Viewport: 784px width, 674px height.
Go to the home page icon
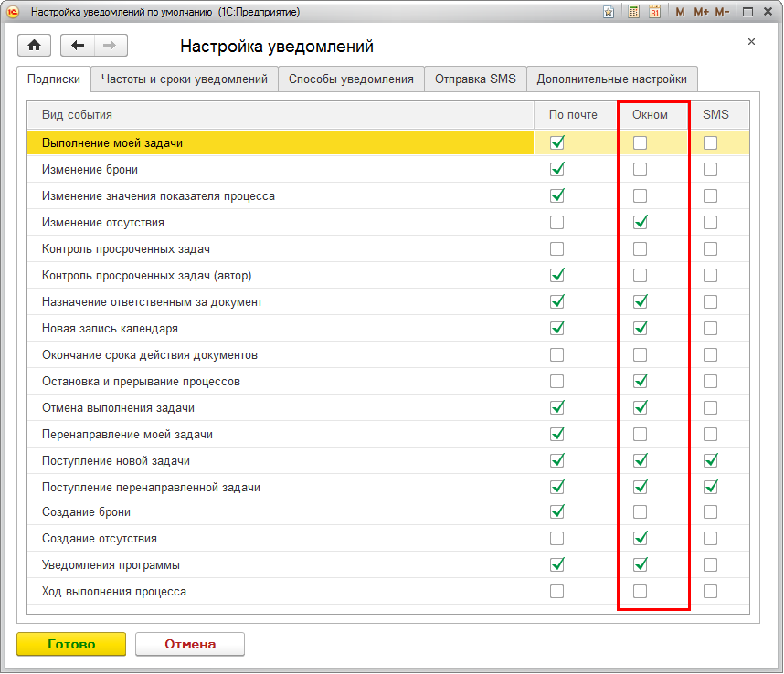click(34, 46)
